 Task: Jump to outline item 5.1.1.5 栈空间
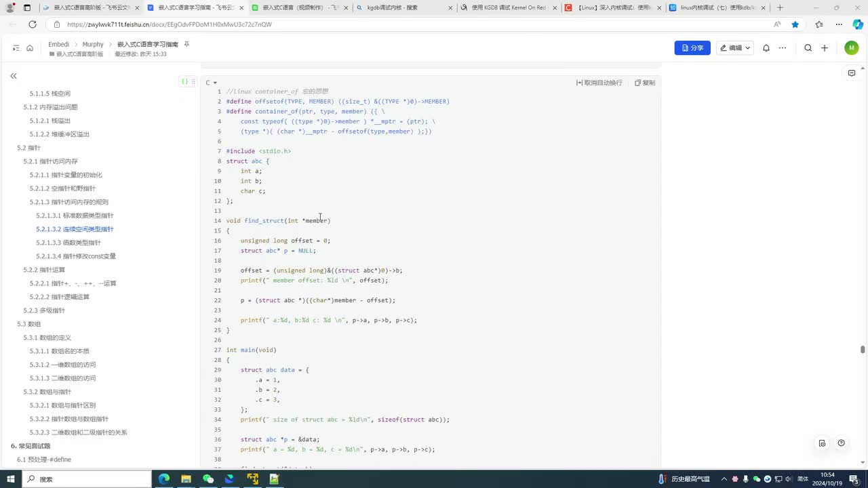pyautogui.click(x=50, y=94)
